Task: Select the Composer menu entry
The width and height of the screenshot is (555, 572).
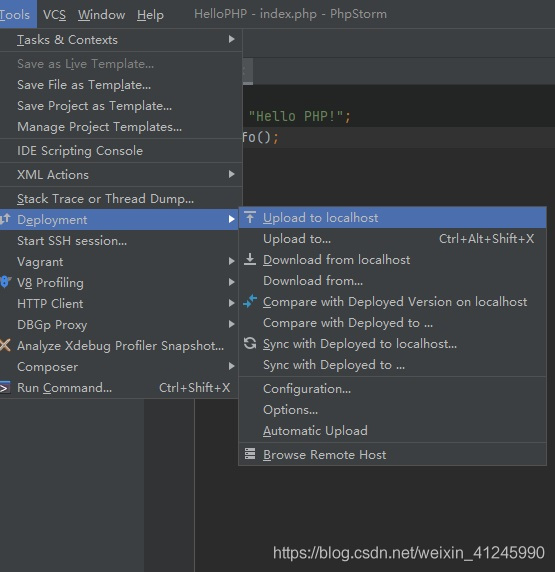Action: click(x=119, y=367)
